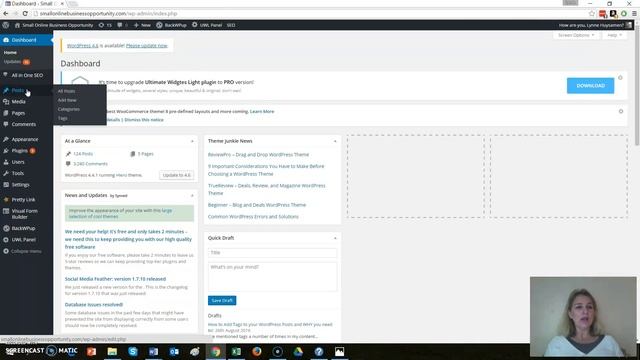Click the WordPress logo in admin bar
Image resolution: width=640 pixels, height=360 pixels.
6,25
